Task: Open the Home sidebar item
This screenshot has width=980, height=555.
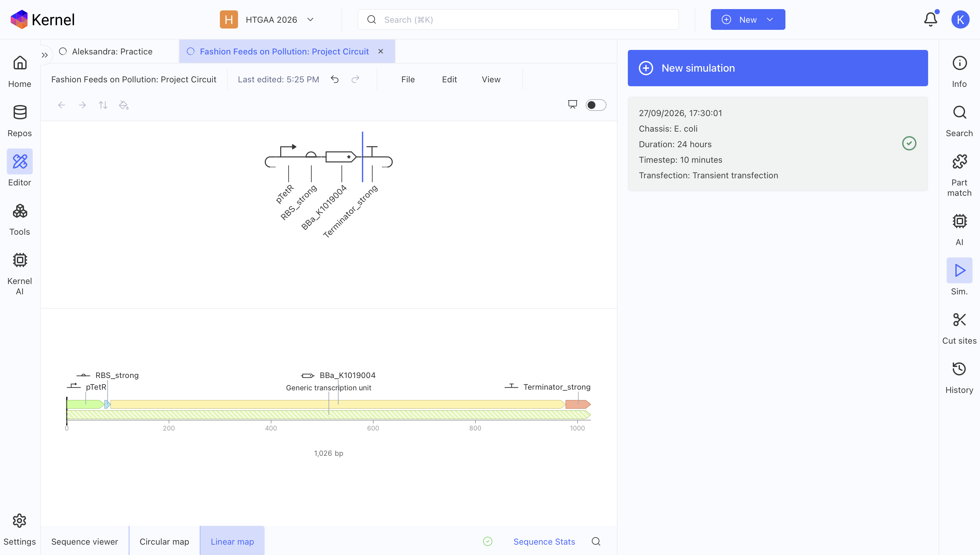Action: pyautogui.click(x=20, y=71)
